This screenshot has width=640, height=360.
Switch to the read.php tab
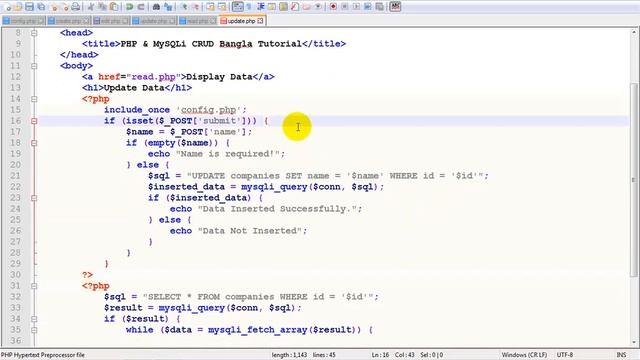tap(198, 21)
